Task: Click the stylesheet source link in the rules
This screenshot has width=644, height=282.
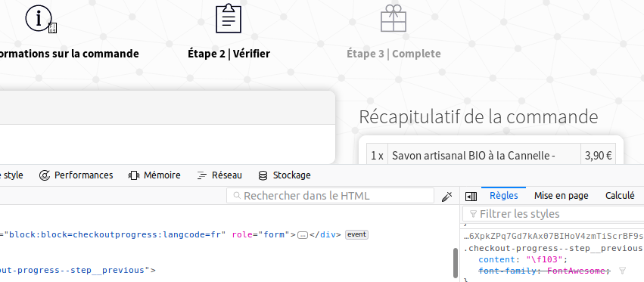Action: [553, 236]
